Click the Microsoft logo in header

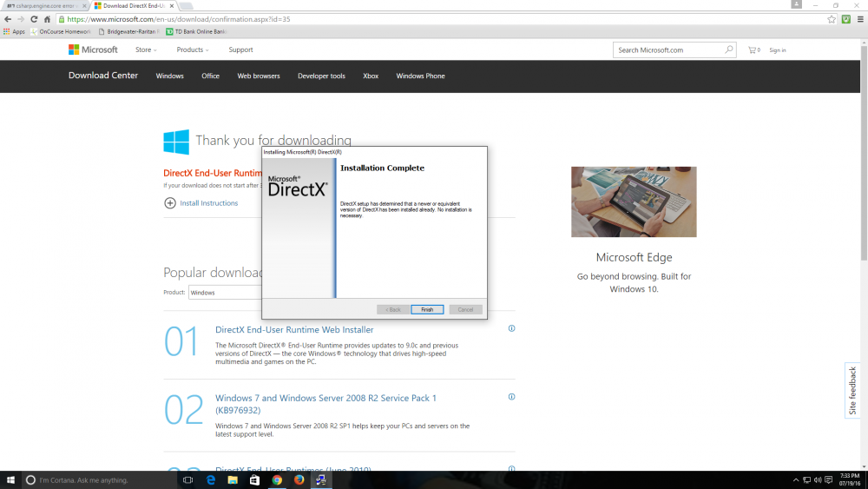coord(93,50)
